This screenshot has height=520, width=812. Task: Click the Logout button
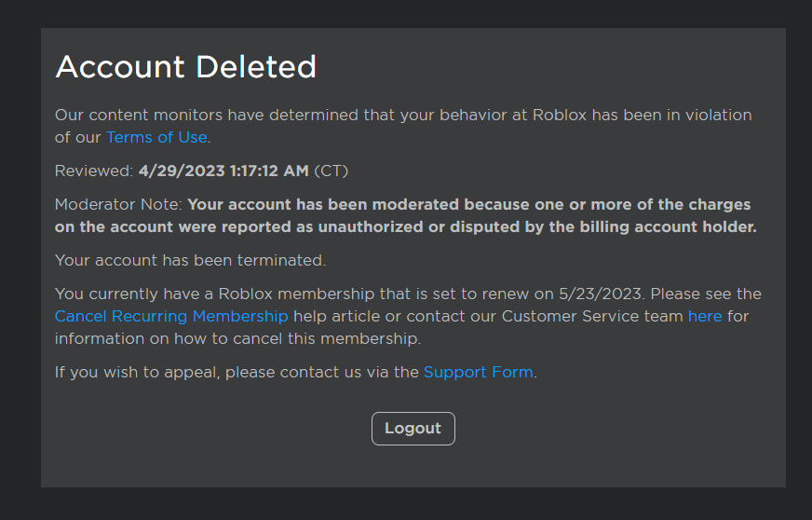click(x=413, y=429)
